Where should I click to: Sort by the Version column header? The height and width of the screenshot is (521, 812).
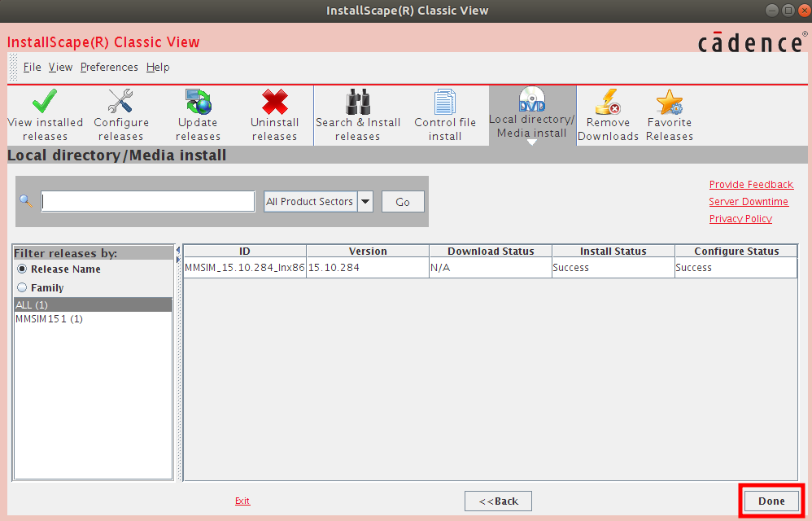point(368,251)
